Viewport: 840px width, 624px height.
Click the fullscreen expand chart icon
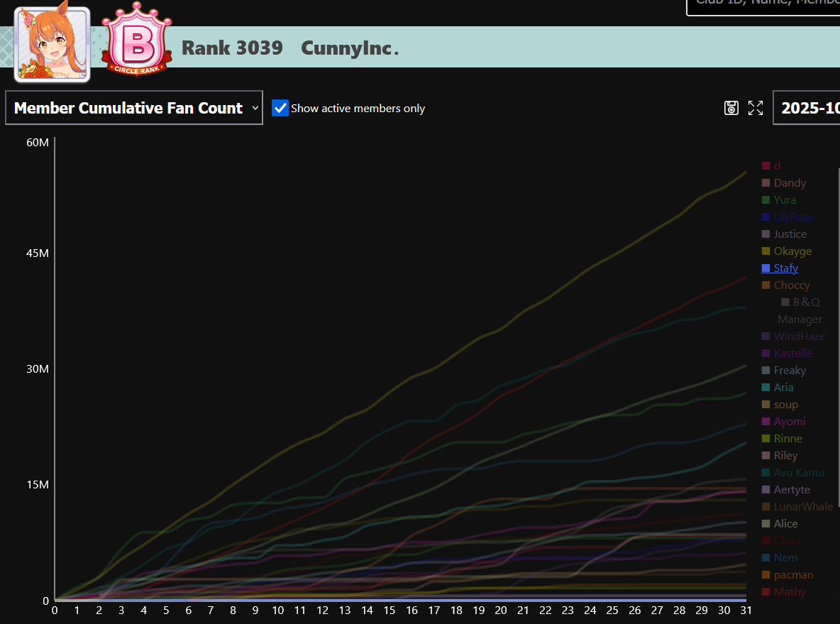756,108
